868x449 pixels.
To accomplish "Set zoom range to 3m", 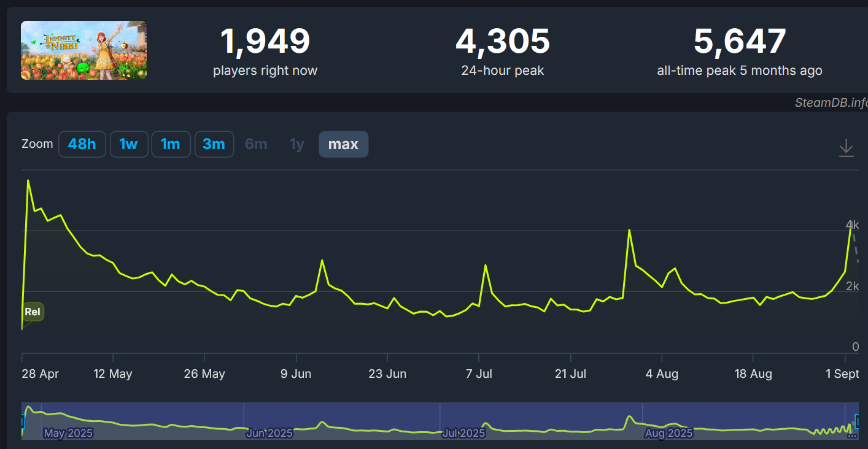I will click(214, 144).
